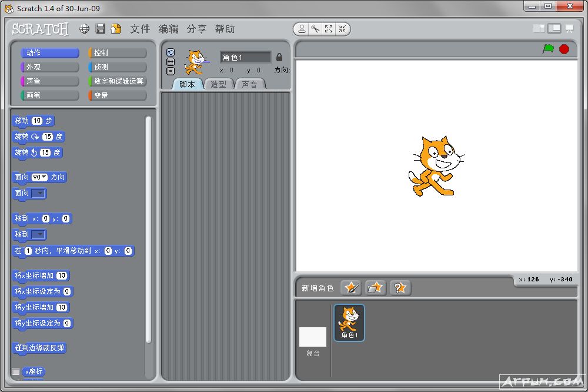
Task: Select the grow sprite tool
Action: (x=329, y=28)
